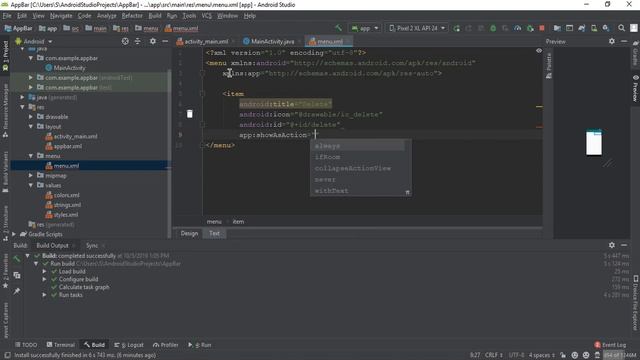Viewport: 640px width, 360px height.
Task: Open the File menu
Action: tap(7, 16)
